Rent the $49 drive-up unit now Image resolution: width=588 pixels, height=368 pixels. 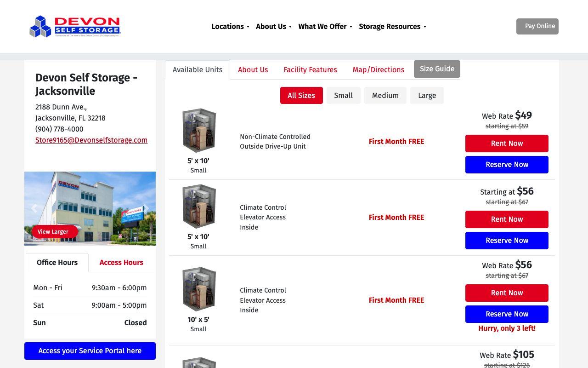point(507,144)
